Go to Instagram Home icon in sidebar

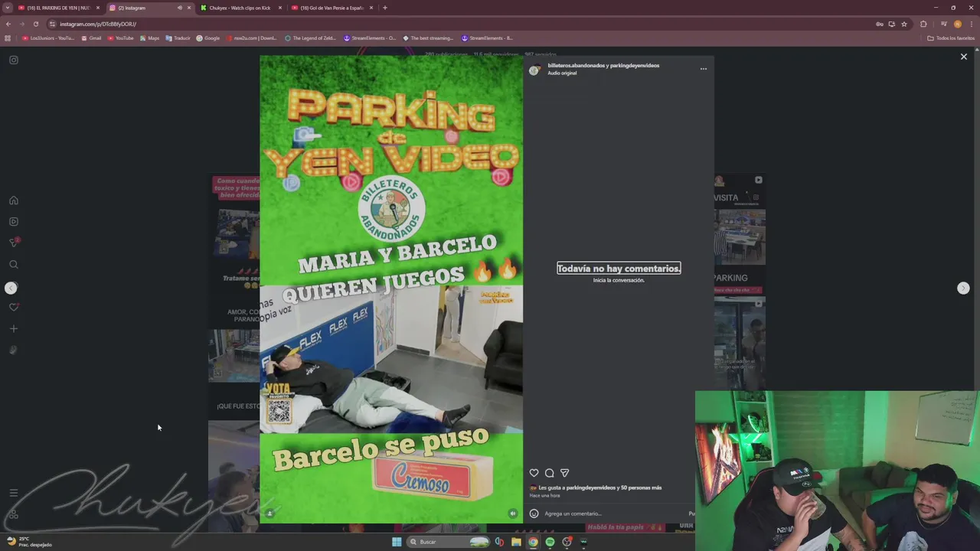[x=14, y=201]
